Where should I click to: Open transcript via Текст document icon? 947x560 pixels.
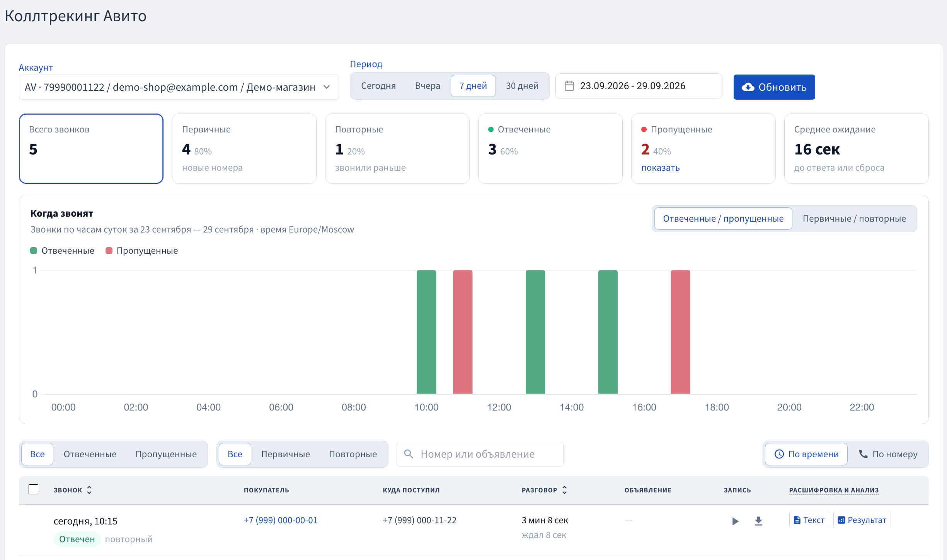[809, 520]
